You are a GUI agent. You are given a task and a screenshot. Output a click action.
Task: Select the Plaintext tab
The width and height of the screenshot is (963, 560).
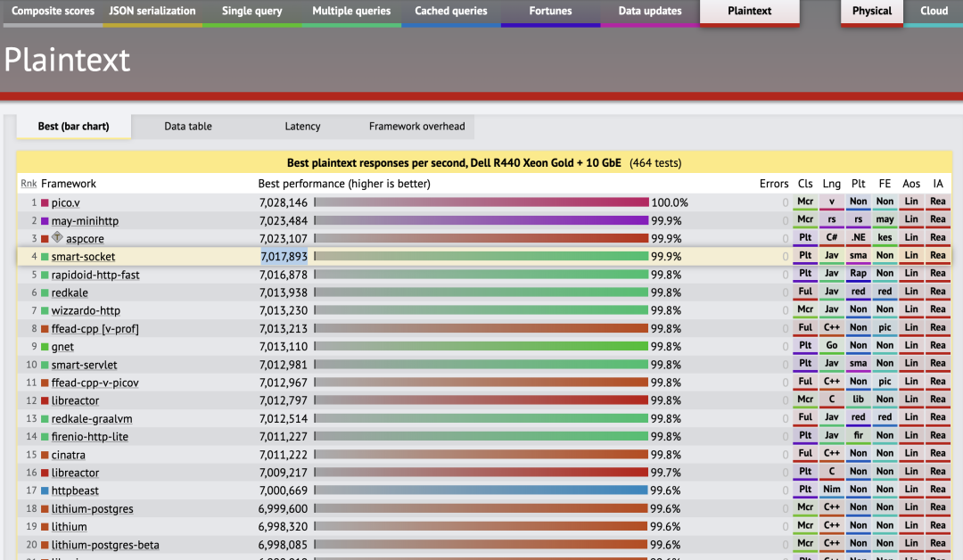[x=749, y=11]
